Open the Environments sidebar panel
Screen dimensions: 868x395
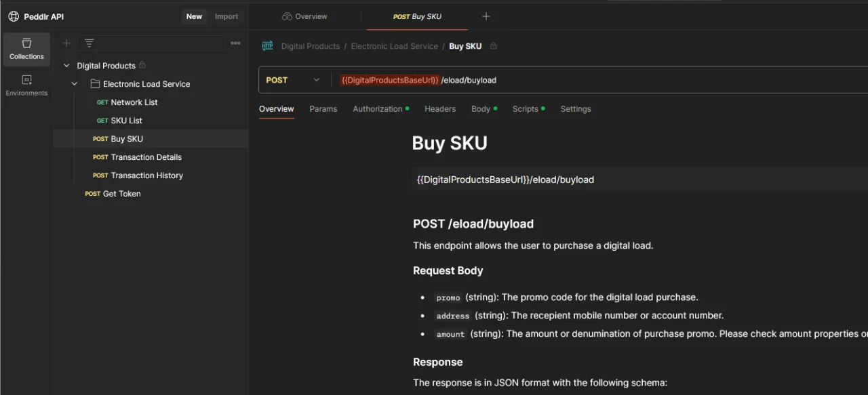pos(26,86)
